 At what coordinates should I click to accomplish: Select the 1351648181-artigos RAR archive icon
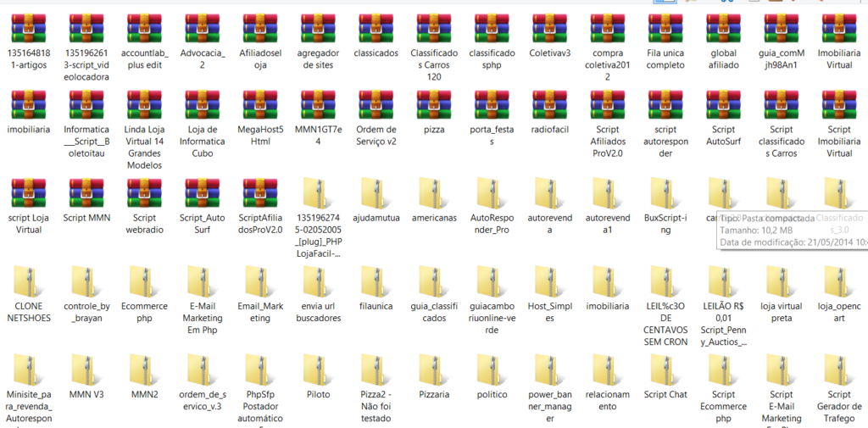pos(28,28)
